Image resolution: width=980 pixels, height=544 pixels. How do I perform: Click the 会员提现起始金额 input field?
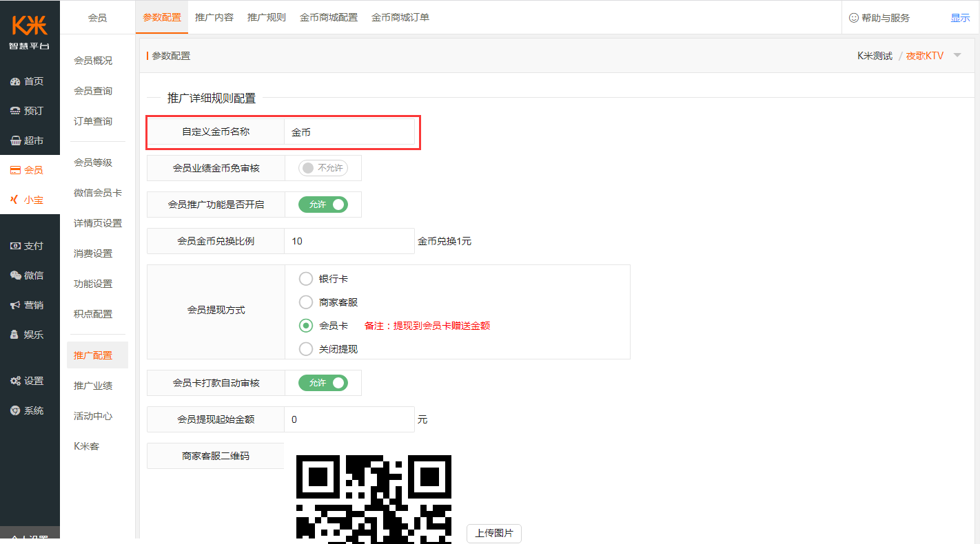pyautogui.click(x=349, y=419)
